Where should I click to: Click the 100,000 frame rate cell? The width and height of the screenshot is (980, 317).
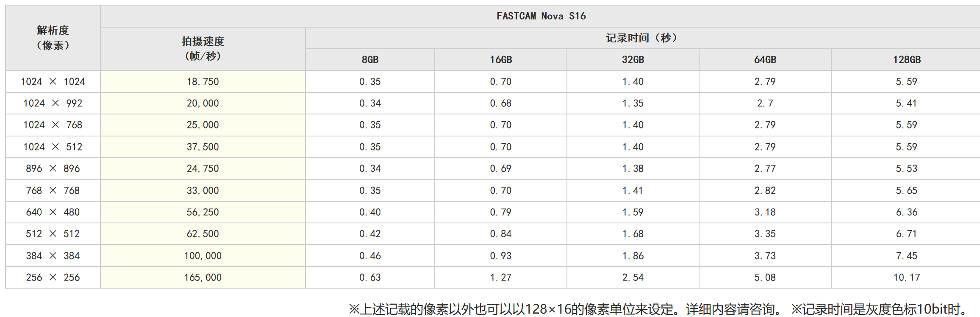pos(203,256)
